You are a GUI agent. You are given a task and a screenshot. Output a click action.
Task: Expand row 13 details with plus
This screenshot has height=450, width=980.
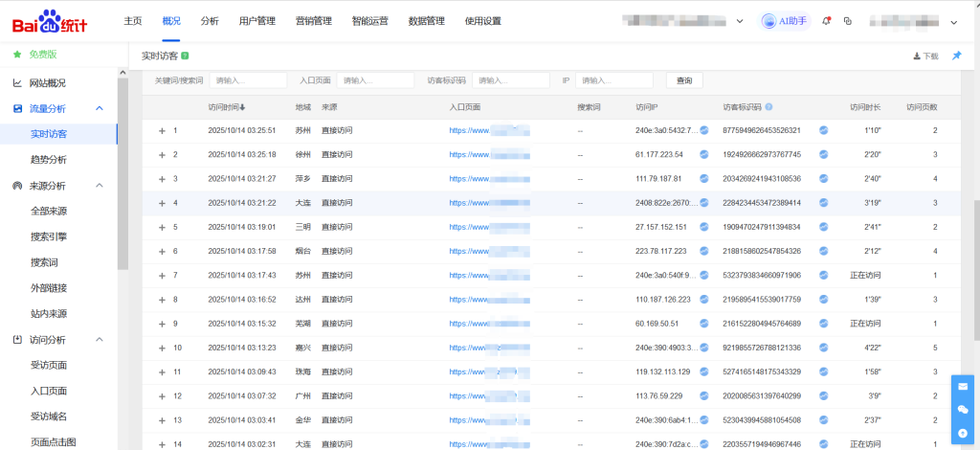pyautogui.click(x=162, y=420)
